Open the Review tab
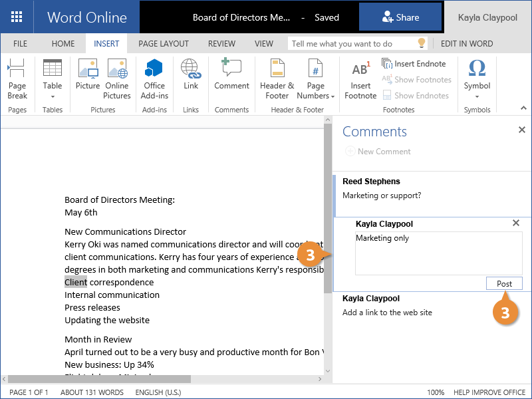Image resolution: width=532 pixels, height=399 pixels. (x=221, y=44)
